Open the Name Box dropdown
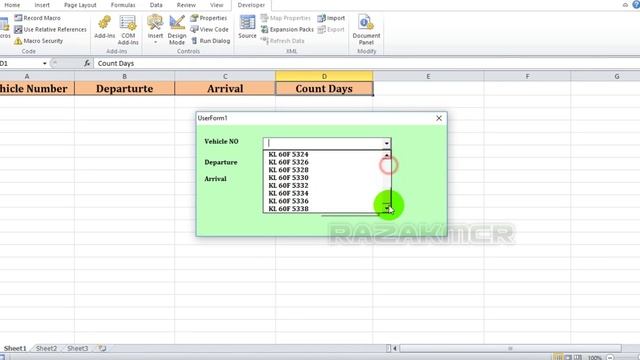Screen dimensions: 640x360 tap(44, 64)
